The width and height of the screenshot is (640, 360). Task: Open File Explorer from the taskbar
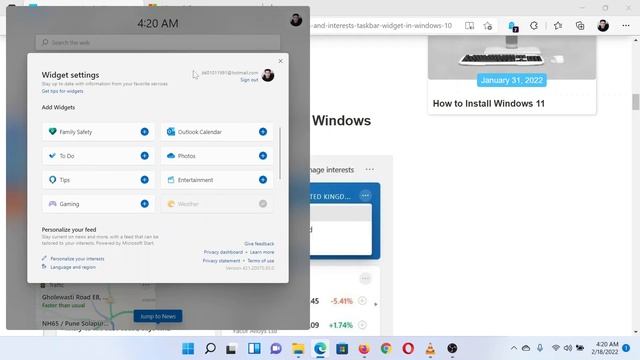298,349
